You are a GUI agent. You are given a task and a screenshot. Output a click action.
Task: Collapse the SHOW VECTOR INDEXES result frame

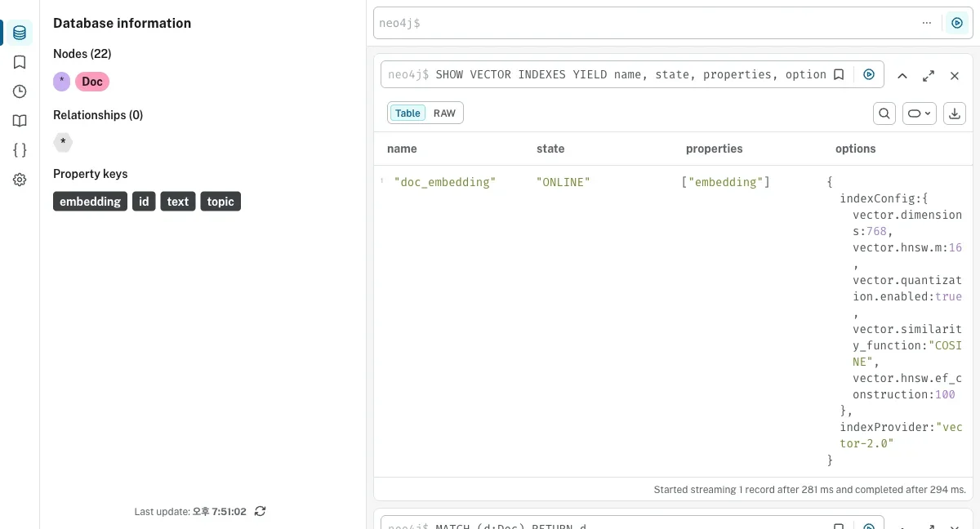[x=902, y=75]
